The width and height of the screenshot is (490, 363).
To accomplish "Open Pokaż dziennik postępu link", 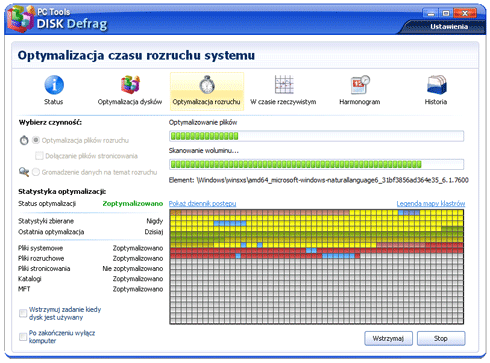I will 202,203.
